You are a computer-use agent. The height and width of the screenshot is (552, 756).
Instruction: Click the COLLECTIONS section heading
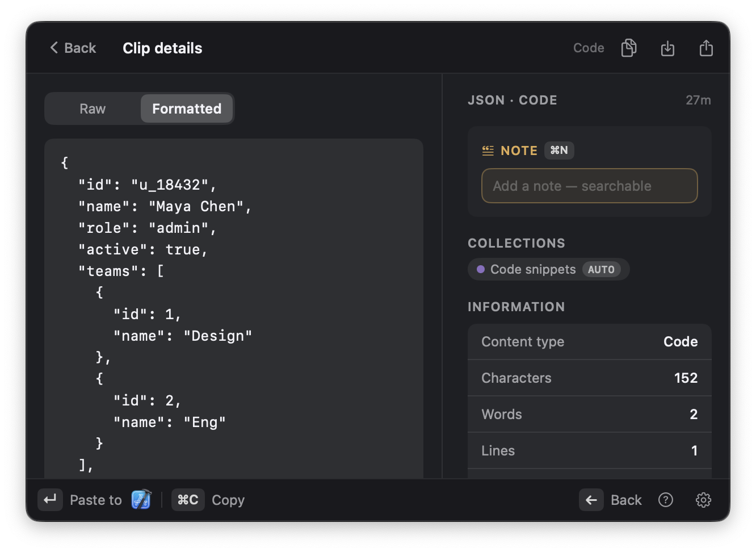(516, 244)
